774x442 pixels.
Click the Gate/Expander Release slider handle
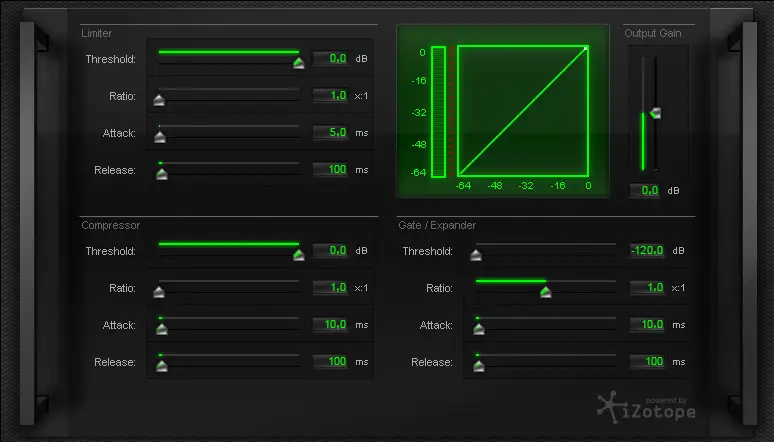(x=479, y=366)
